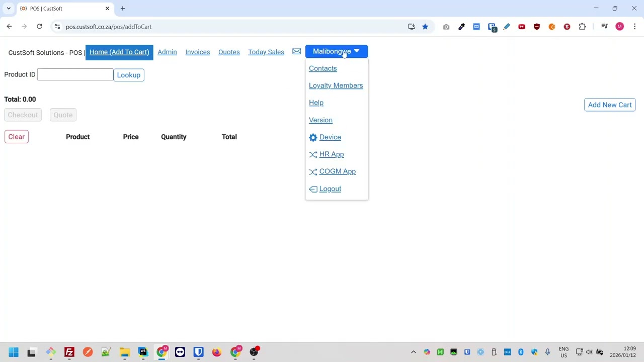The width and height of the screenshot is (644, 362).
Task: Show hidden system tray icons
Action: coord(414,352)
